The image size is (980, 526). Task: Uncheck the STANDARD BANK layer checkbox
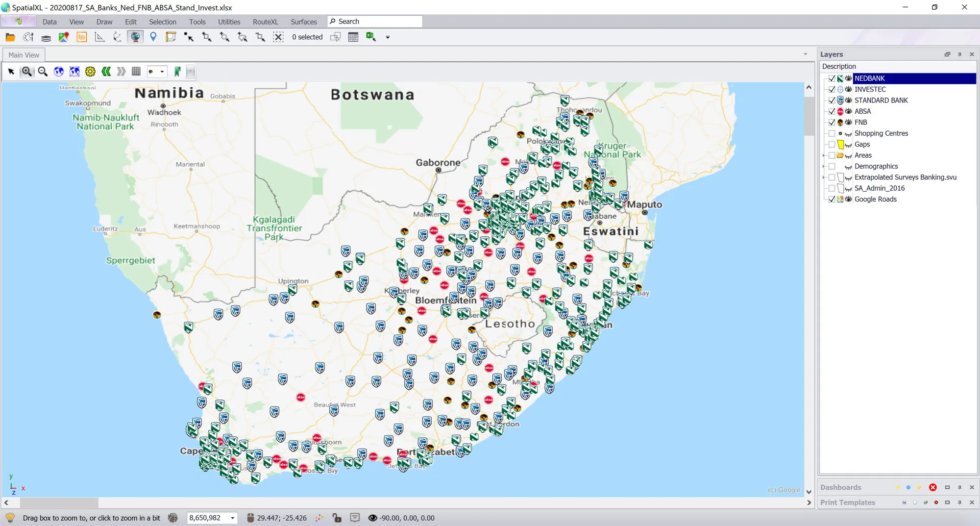click(832, 100)
